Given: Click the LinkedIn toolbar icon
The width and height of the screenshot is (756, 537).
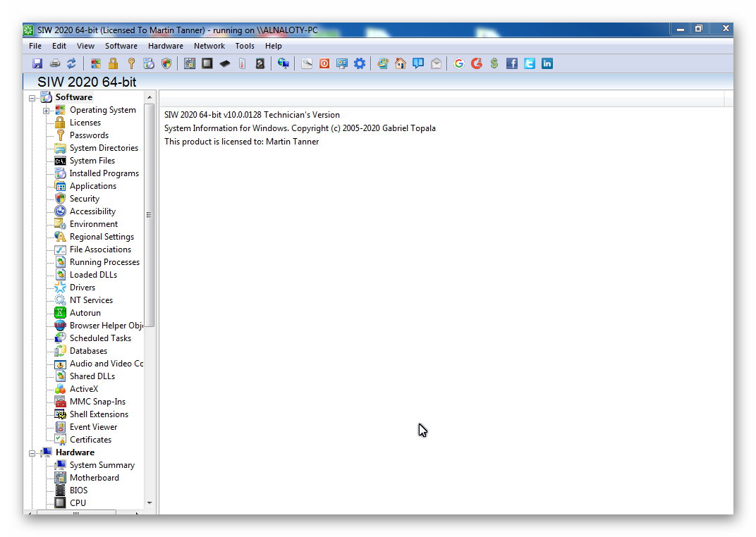Looking at the screenshot, I should tap(547, 63).
